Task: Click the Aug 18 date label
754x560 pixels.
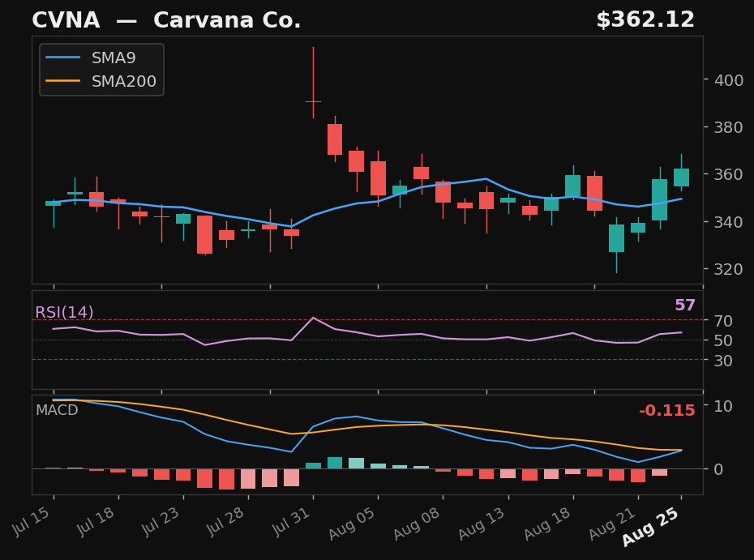Action: point(547,523)
